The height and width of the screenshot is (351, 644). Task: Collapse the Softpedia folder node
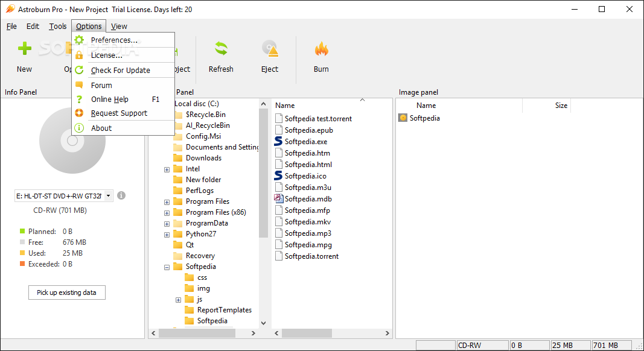167,267
